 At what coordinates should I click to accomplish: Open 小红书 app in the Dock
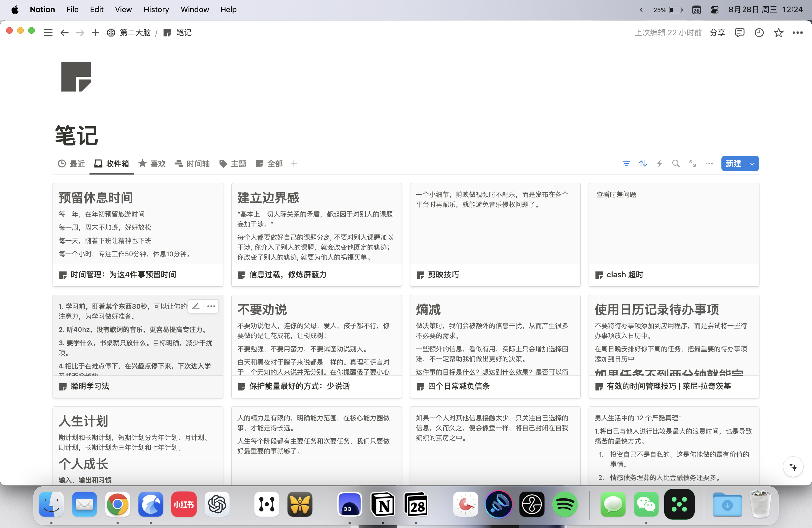tap(184, 505)
